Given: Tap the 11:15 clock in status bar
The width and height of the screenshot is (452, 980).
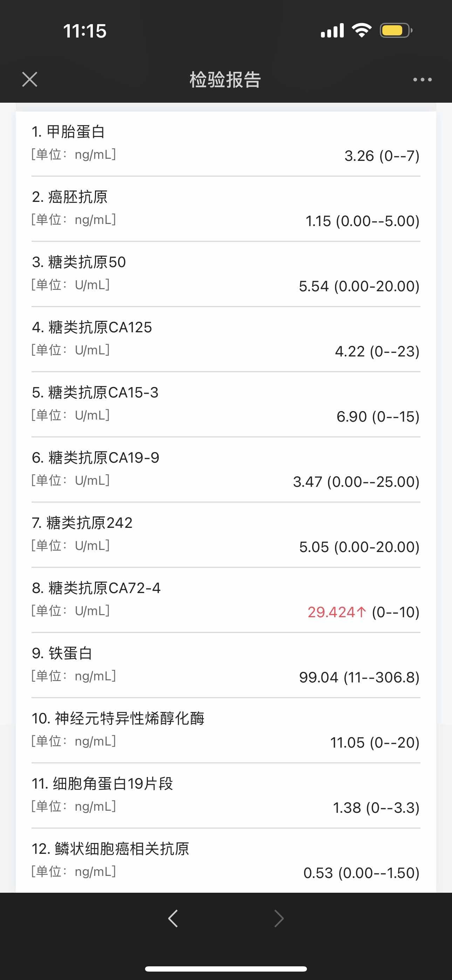Looking at the screenshot, I should (85, 31).
